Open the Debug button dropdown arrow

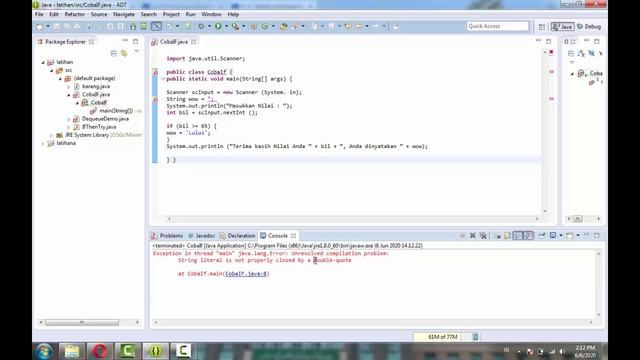tap(209, 27)
